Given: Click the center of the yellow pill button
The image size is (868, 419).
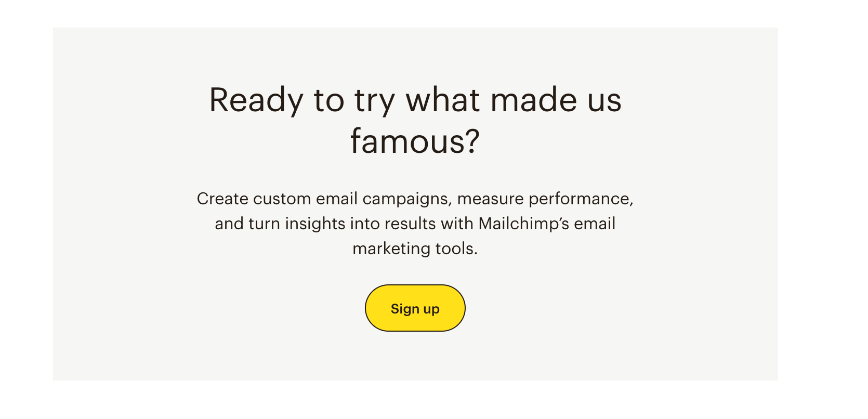Looking at the screenshot, I should (x=415, y=308).
